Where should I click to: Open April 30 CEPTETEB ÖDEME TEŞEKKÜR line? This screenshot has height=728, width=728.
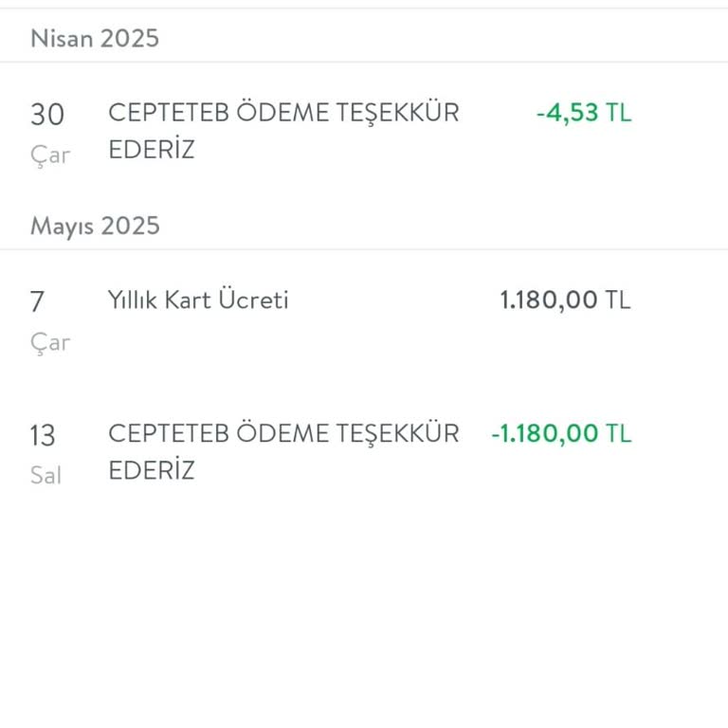283,113
